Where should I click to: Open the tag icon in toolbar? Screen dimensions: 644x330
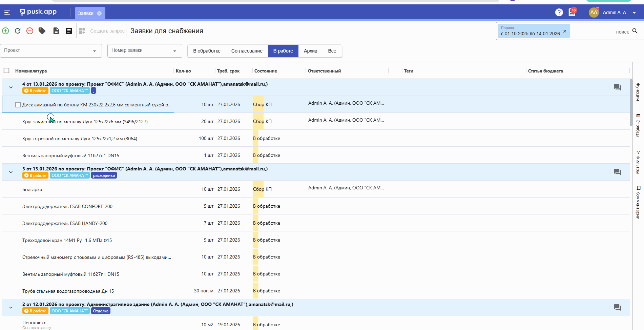pos(42,31)
